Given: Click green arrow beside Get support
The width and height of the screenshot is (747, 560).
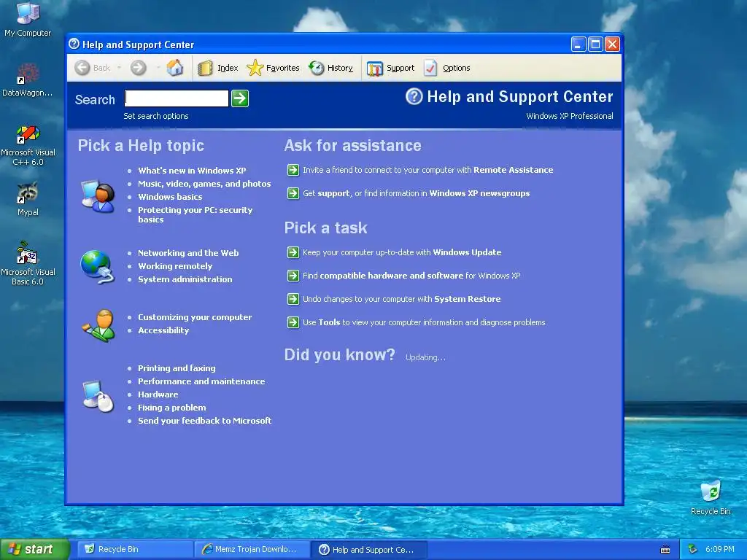Looking at the screenshot, I should tap(293, 193).
